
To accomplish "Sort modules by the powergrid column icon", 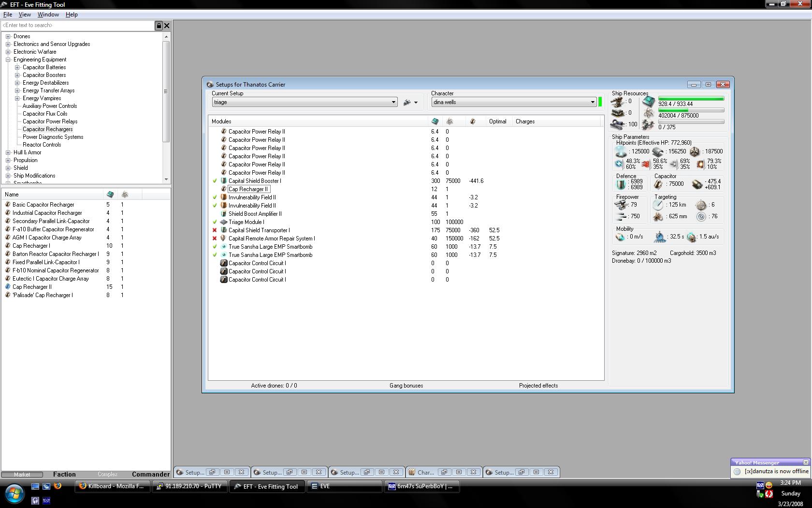I will click(449, 121).
